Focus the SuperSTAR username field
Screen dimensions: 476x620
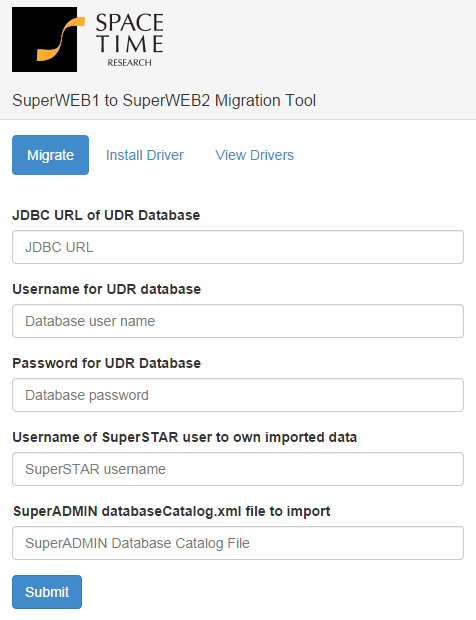coord(238,469)
